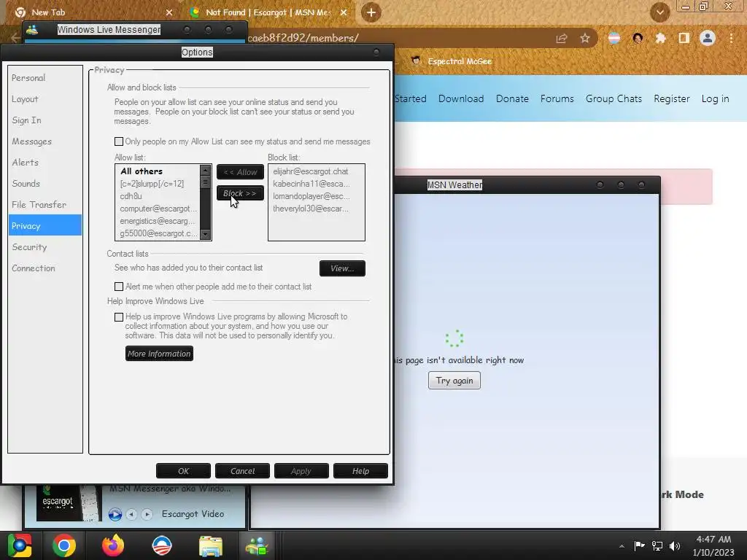747x560 pixels.
Task: Open the Download link on Escargot site
Action: click(461, 98)
